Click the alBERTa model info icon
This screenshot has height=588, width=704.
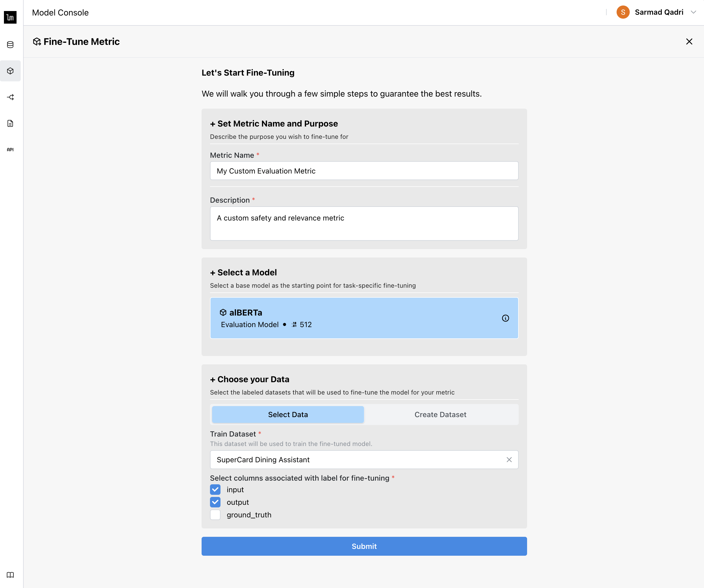tap(505, 318)
